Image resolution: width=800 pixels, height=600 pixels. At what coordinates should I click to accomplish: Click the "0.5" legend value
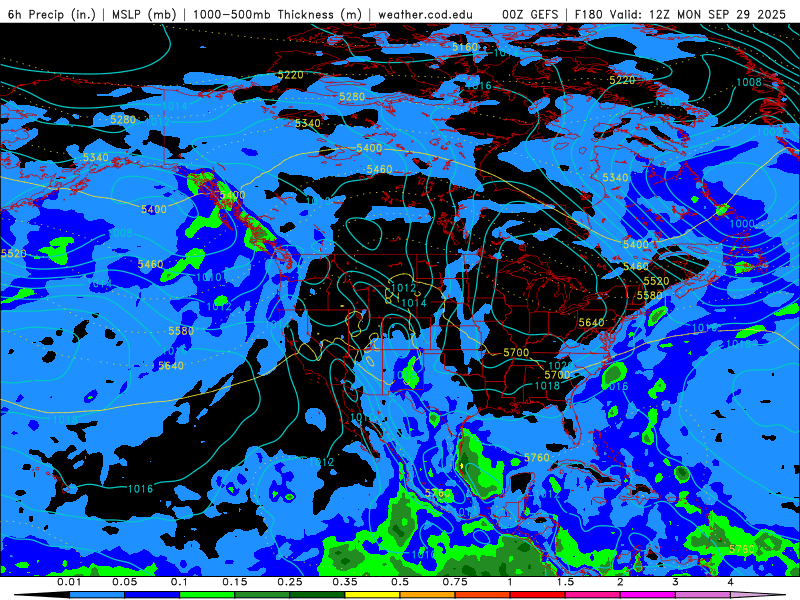tap(400, 582)
